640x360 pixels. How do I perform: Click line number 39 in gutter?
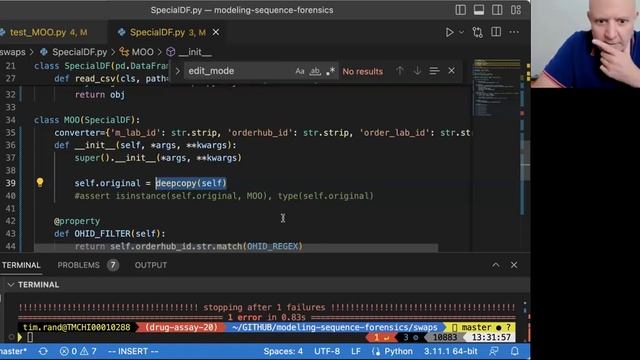tap(10, 183)
